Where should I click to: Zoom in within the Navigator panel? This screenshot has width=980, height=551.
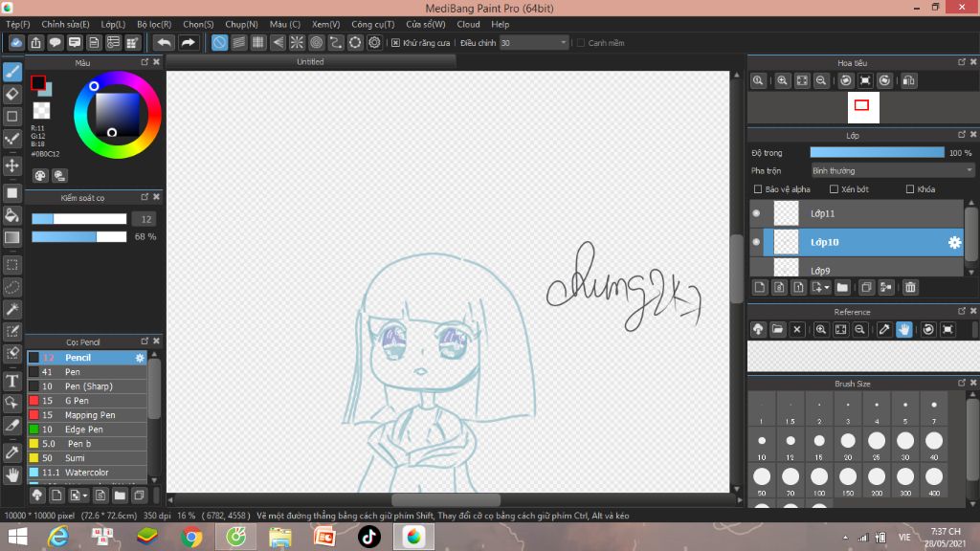(782, 80)
